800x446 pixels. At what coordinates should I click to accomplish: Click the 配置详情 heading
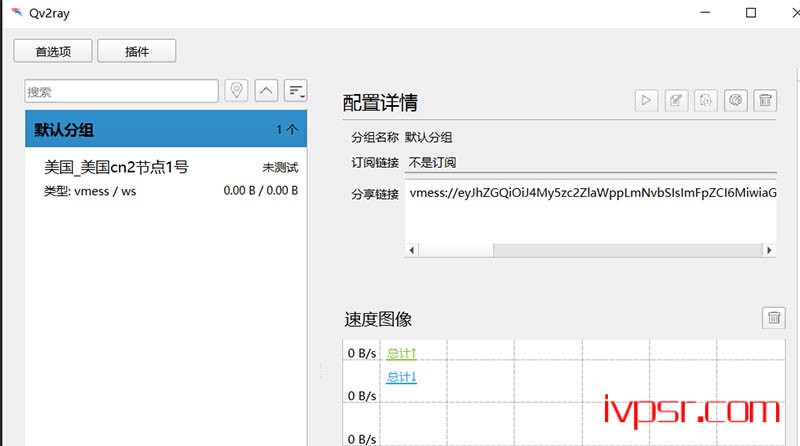pos(380,103)
